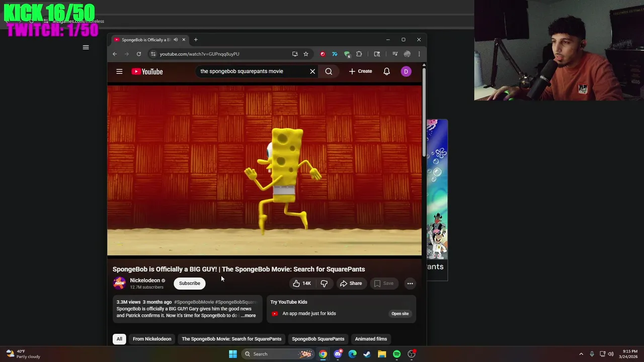The height and width of the screenshot is (362, 644).
Task: Like the video with 14K likes
Action: point(301,283)
